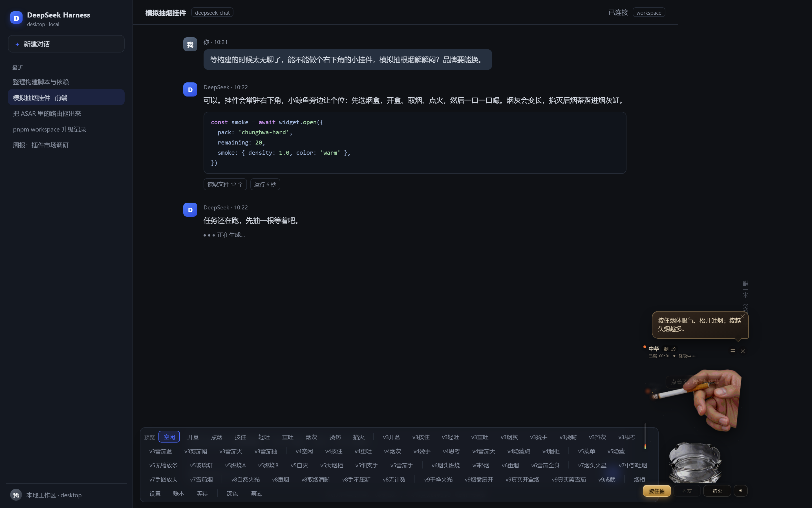Open the smoking widget hamburger menu
Image resolution: width=812 pixels, height=508 pixels.
[x=732, y=351]
